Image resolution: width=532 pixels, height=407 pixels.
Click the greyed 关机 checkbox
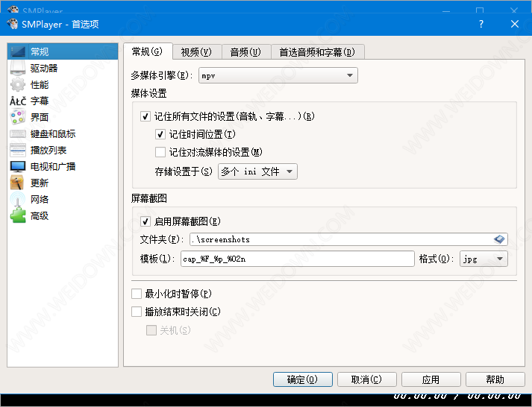(151, 330)
